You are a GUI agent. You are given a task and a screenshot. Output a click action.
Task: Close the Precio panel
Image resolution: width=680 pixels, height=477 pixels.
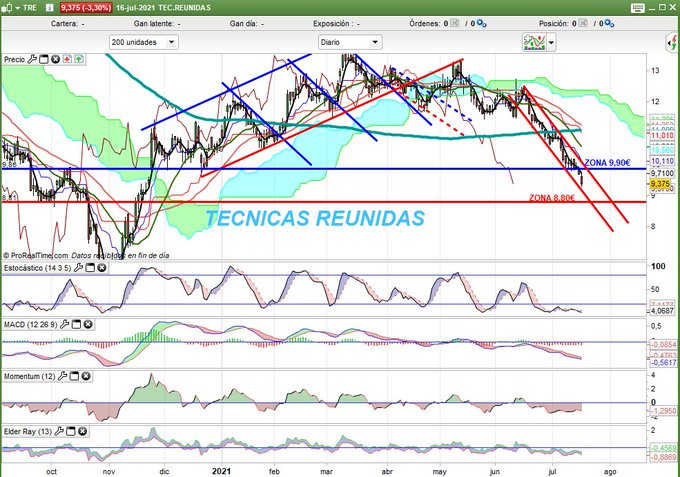tap(56, 59)
